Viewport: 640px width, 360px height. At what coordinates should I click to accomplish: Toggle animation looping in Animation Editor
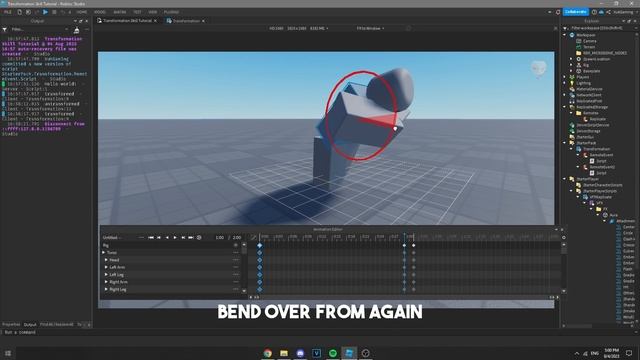click(199, 238)
